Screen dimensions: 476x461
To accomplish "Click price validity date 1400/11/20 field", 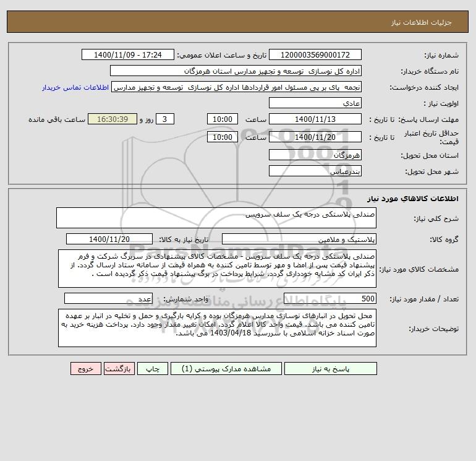I will tap(315, 137).
